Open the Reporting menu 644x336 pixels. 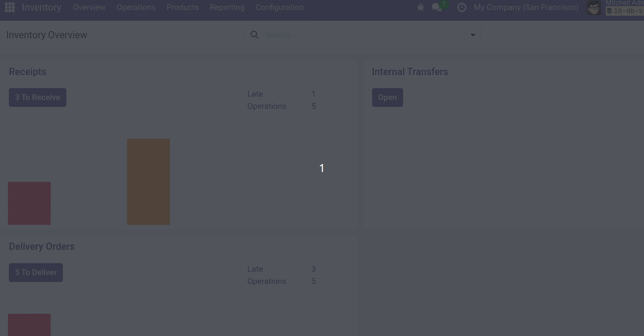(x=227, y=7)
